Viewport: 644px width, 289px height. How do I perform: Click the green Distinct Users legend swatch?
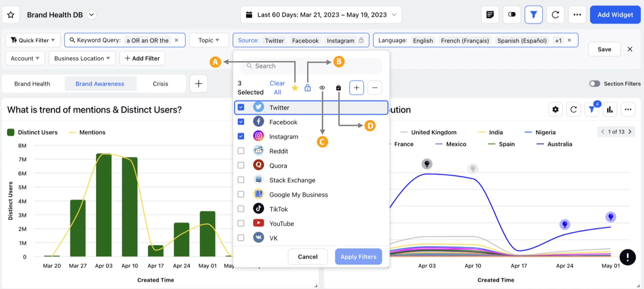pos(11,132)
